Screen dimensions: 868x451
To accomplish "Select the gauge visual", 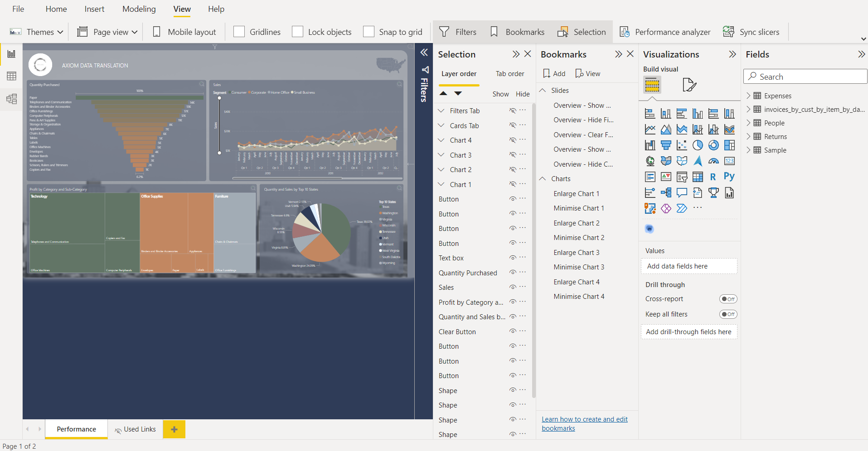I will coord(713,161).
